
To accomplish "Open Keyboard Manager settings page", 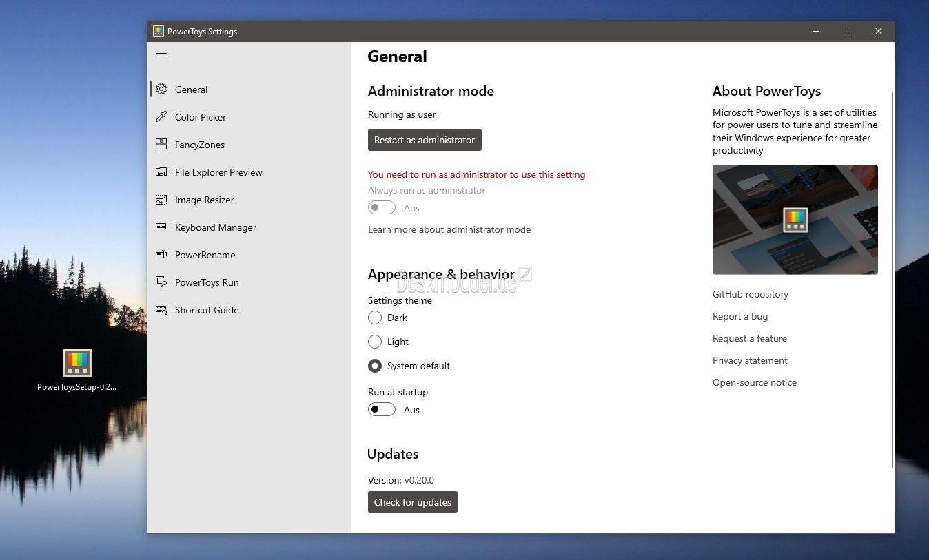I will tap(249, 227).
